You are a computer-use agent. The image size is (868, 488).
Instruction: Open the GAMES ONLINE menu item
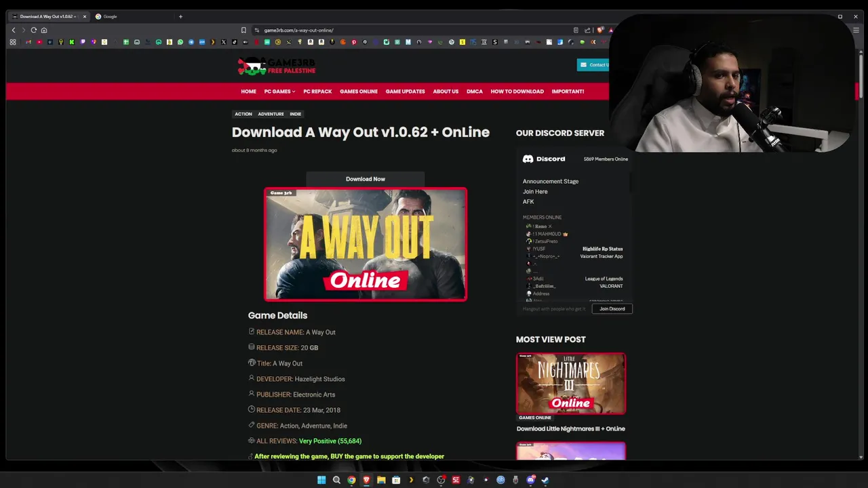[359, 91]
